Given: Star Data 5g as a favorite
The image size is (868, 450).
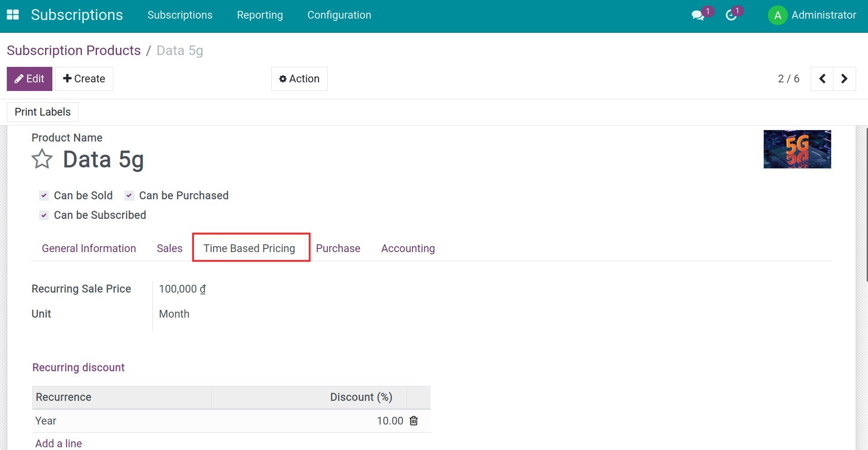Looking at the screenshot, I should pos(41,159).
